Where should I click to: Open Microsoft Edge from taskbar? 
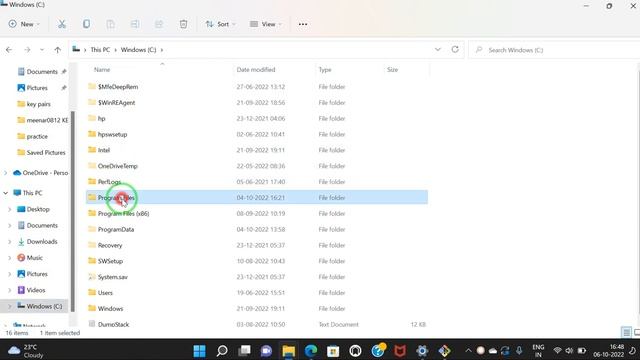311,351
